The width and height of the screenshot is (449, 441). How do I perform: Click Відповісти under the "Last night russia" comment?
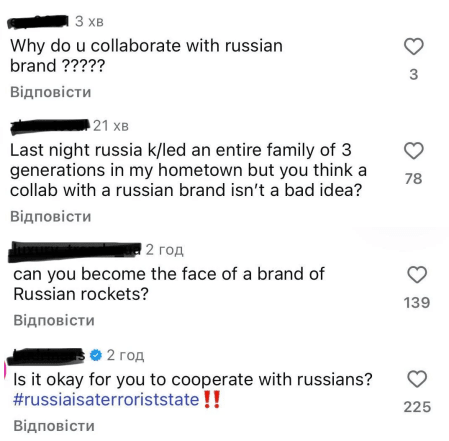[x=51, y=216]
